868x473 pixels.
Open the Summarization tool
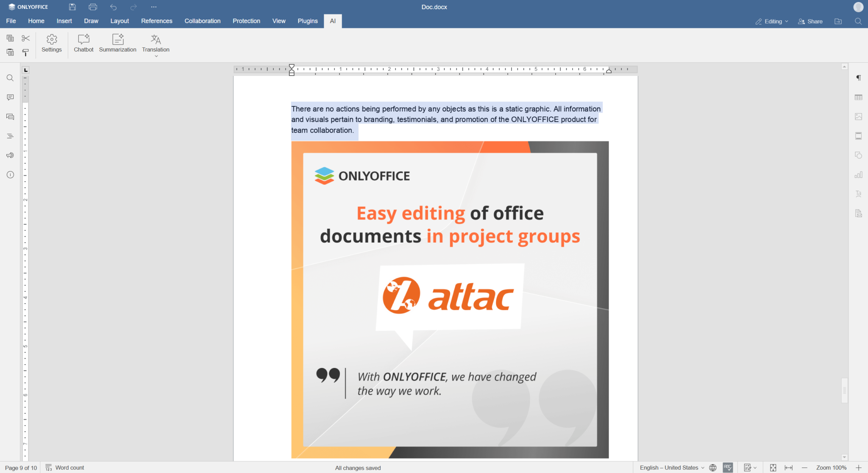tap(117, 44)
